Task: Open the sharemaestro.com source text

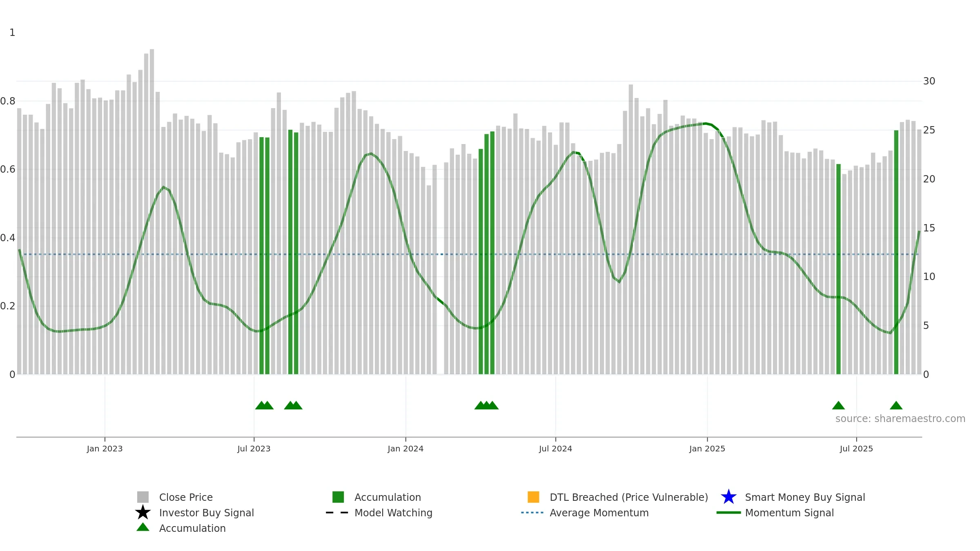Action: click(900, 419)
